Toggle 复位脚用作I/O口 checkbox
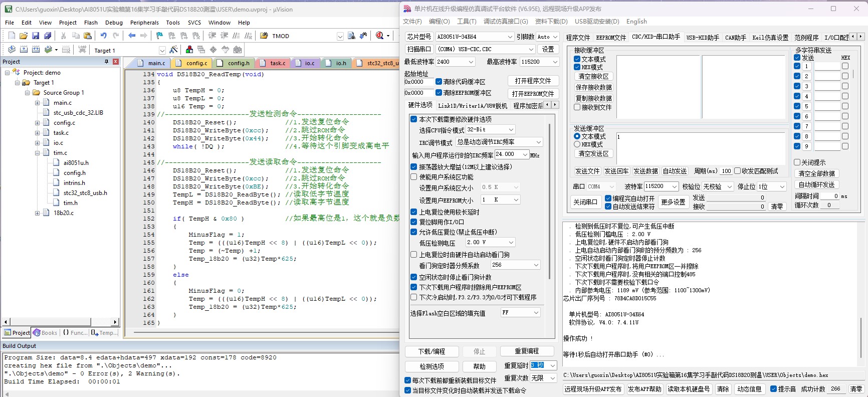 point(413,222)
